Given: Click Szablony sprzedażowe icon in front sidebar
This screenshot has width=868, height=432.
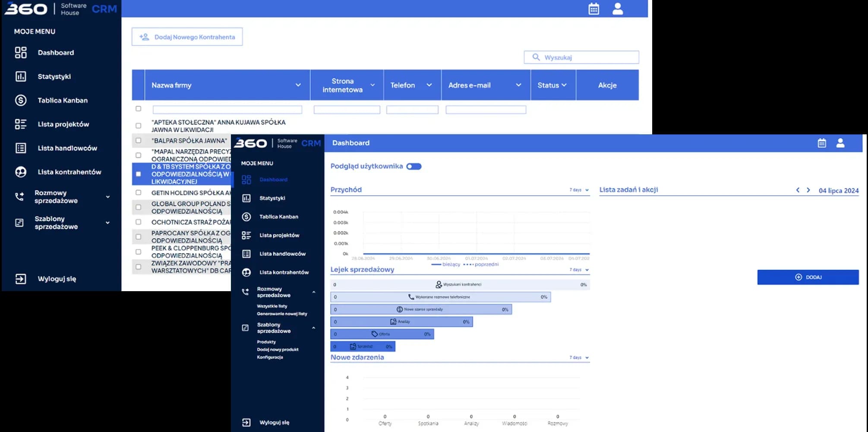Looking at the screenshot, I should (x=245, y=328).
